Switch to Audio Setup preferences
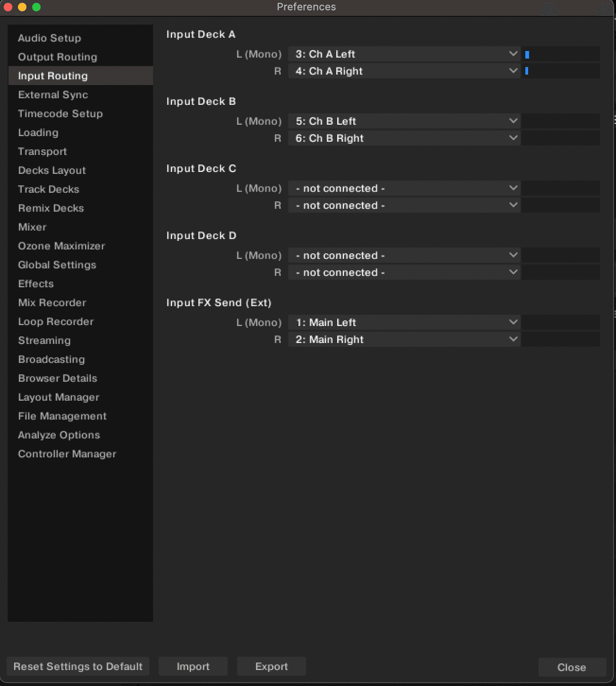 [x=49, y=38]
